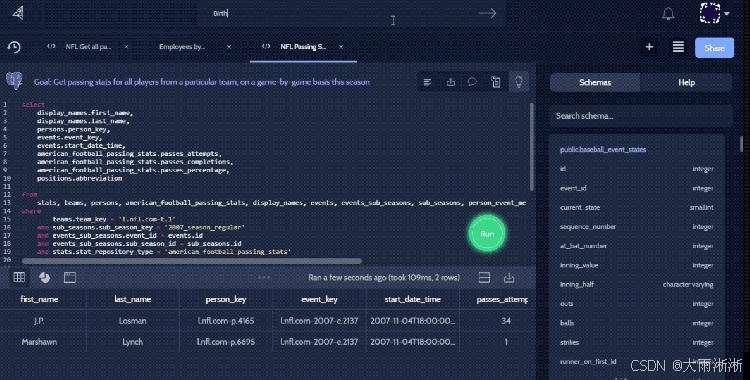Switch to the 'Employees by..' tab
The image size is (750, 380).
[182, 46]
